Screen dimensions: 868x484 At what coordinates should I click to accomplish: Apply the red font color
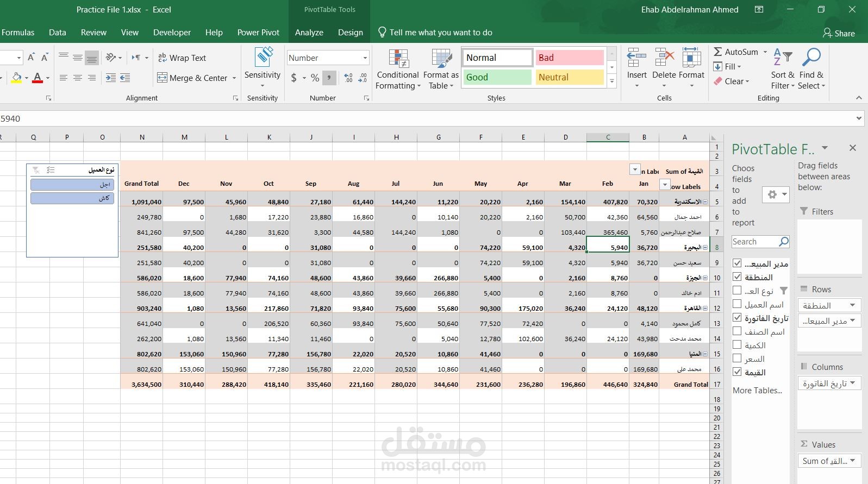[x=38, y=78]
